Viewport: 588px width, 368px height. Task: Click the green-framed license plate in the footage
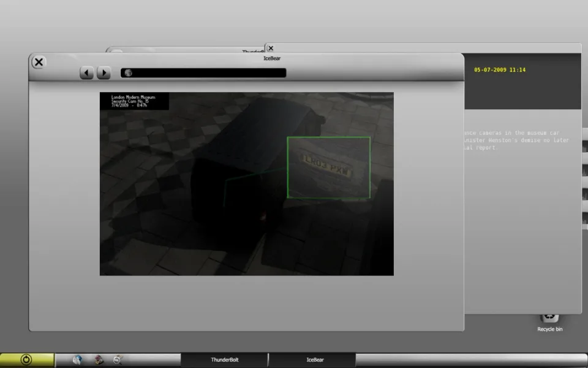coord(328,167)
